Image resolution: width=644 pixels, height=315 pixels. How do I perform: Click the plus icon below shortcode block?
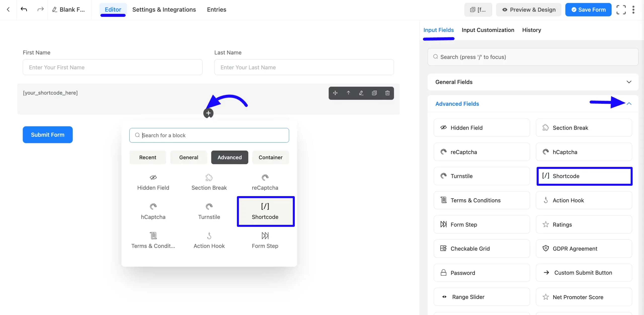point(208,113)
